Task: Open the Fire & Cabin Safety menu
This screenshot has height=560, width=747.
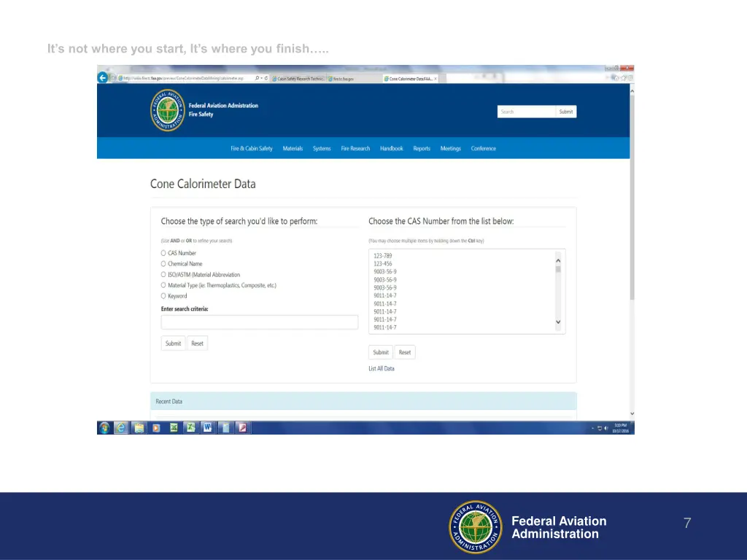Action: (252, 149)
